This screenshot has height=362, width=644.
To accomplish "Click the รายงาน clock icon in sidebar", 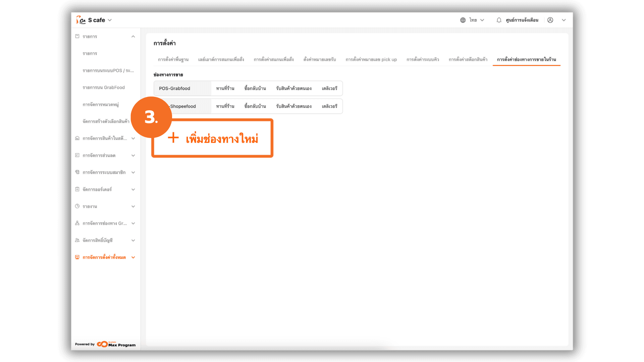I will [77, 206].
